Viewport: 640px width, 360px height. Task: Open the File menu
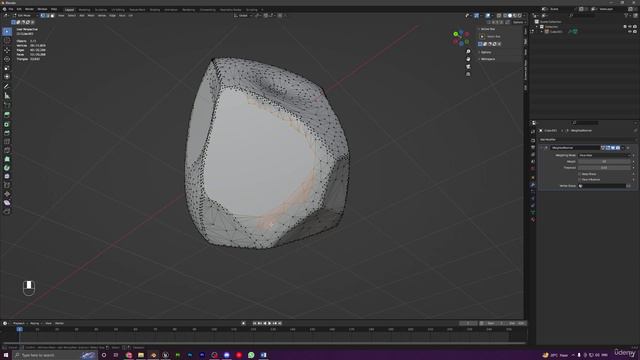pyautogui.click(x=11, y=9)
